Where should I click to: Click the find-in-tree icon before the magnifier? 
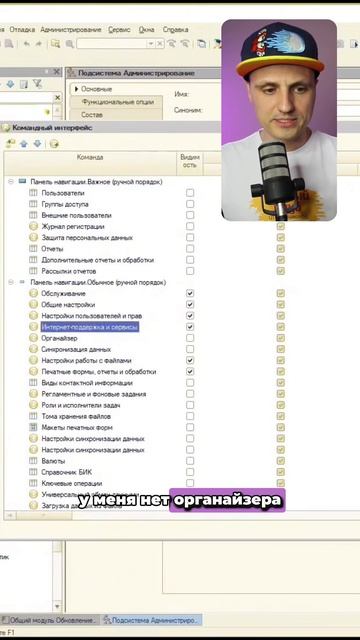[55, 44]
